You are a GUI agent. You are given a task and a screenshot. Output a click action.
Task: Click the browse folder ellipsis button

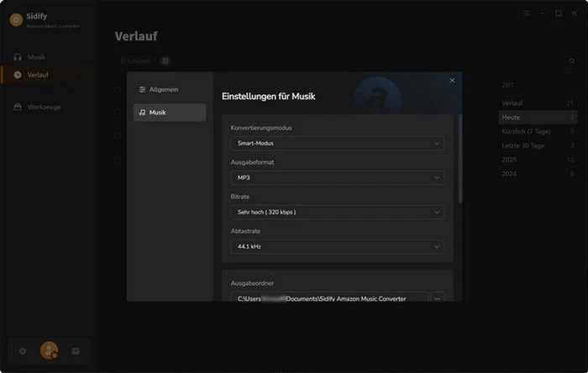point(438,297)
